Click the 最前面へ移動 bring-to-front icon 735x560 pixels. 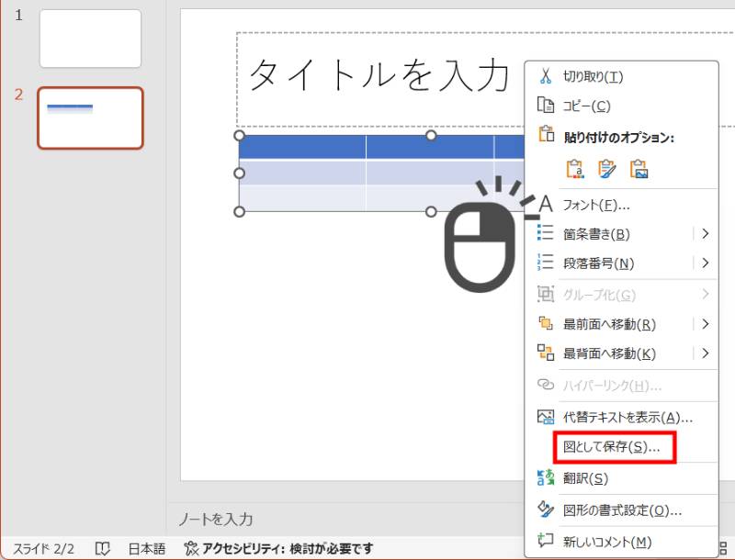click(x=544, y=323)
